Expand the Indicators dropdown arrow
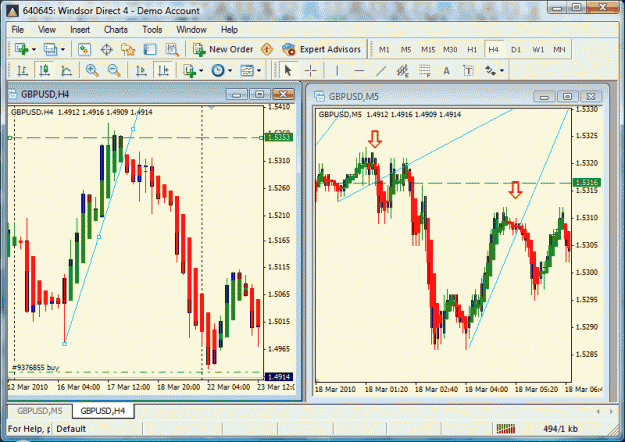This screenshot has height=442, width=625. [201, 71]
